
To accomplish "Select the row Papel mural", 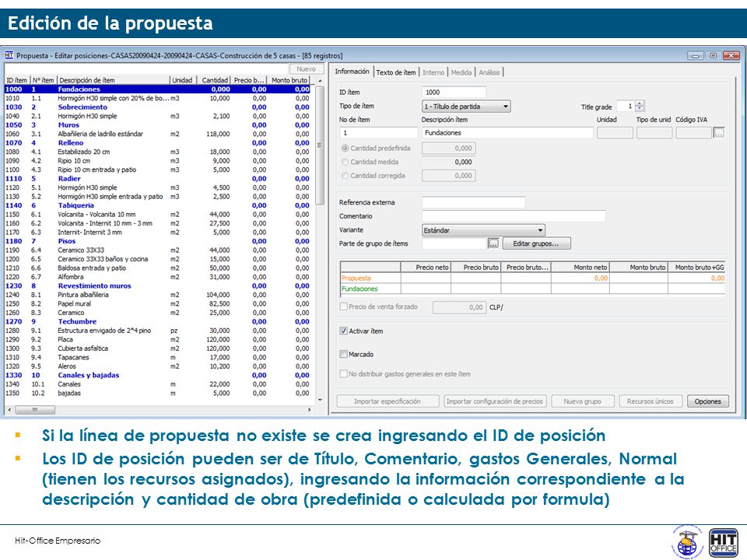I will click(x=157, y=304).
